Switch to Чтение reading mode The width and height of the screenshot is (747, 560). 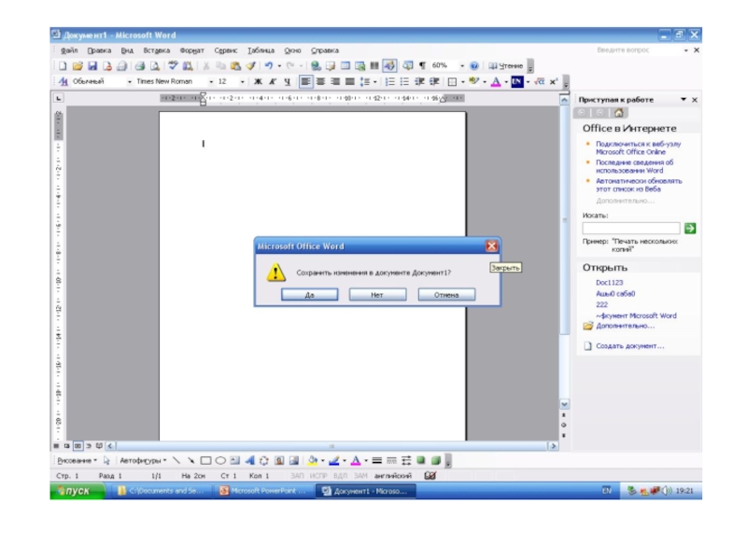[506, 65]
